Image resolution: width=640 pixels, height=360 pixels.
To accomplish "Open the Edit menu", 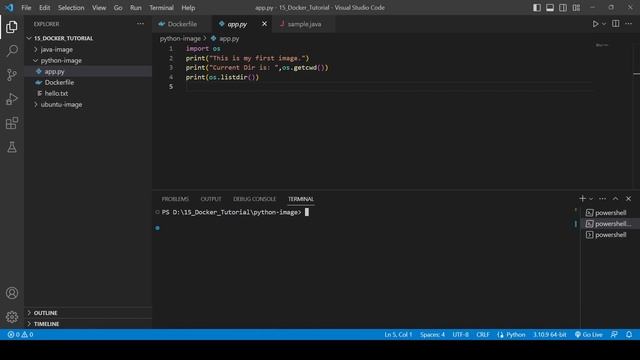I will pos(44,8).
